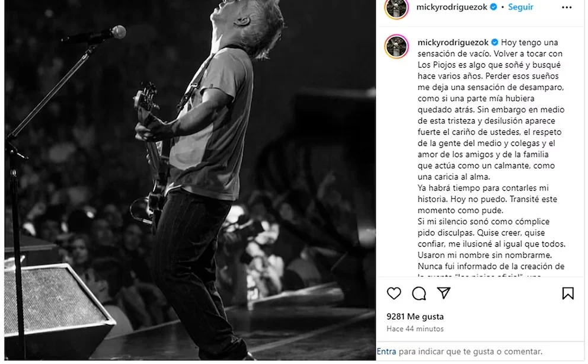Follow the account with the Seguir button

pos(520,7)
